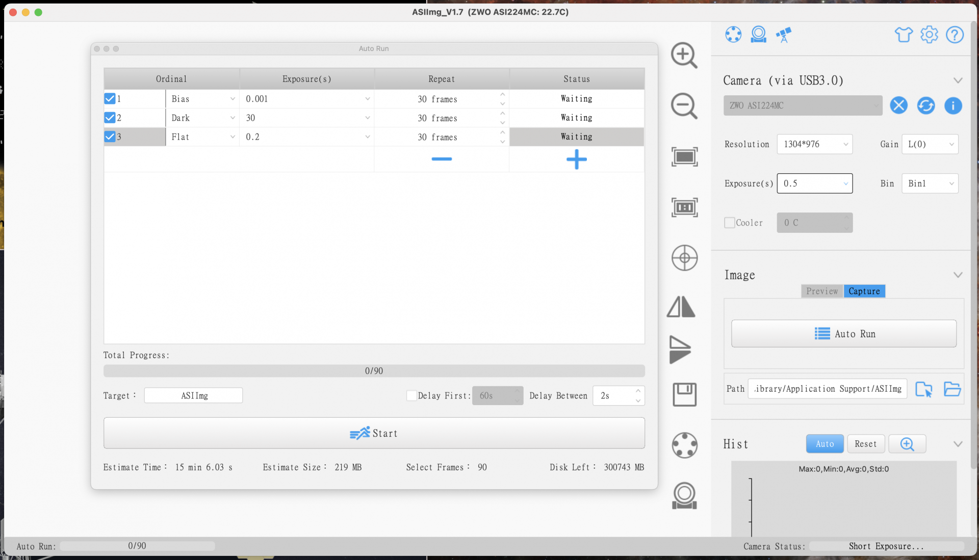
Task: Open the Resolution 1304*976 dropdown
Action: pos(814,144)
